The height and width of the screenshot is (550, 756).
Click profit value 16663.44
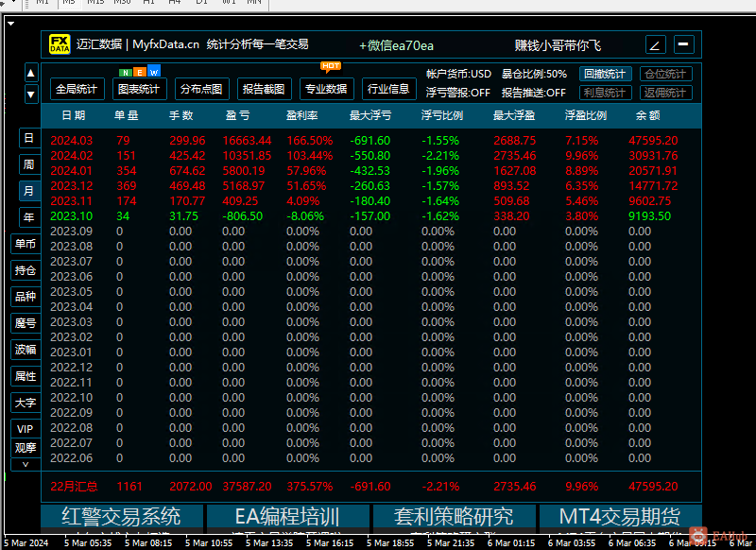pyautogui.click(x=247, y=141)
